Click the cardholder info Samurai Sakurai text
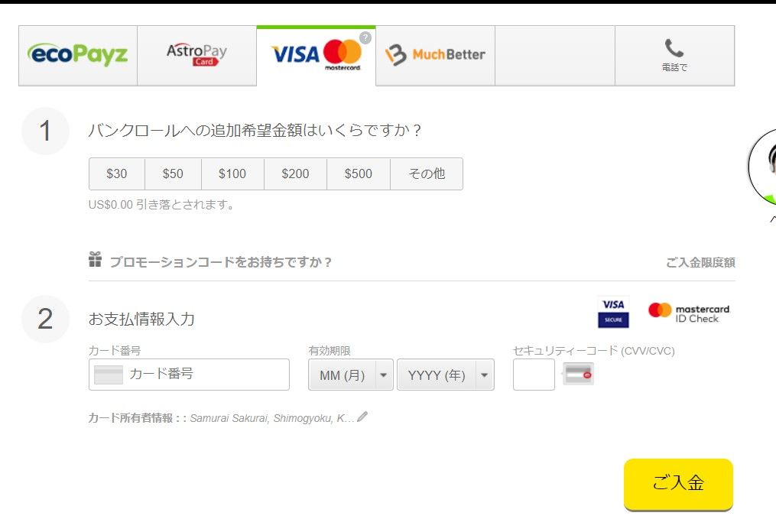Screen dimensions: 776x532 click(271, 418)
